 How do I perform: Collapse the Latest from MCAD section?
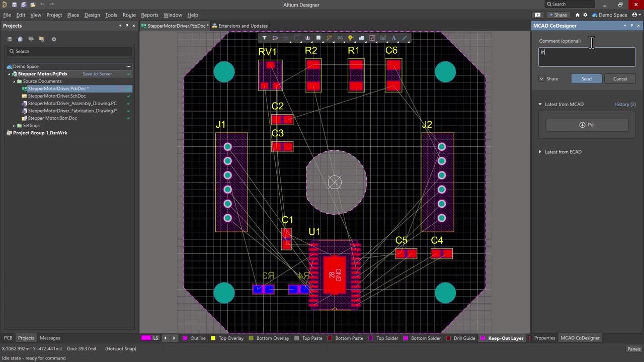click(540, 105)
